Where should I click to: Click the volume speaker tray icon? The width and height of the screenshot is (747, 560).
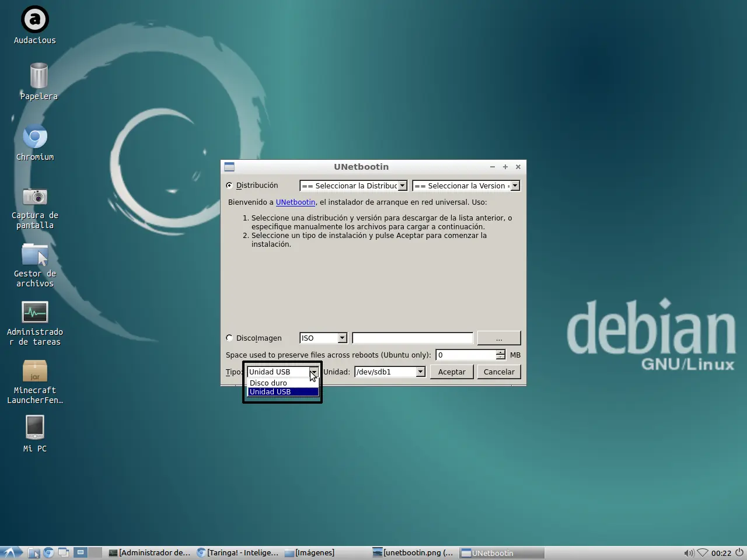pos(689,552)
